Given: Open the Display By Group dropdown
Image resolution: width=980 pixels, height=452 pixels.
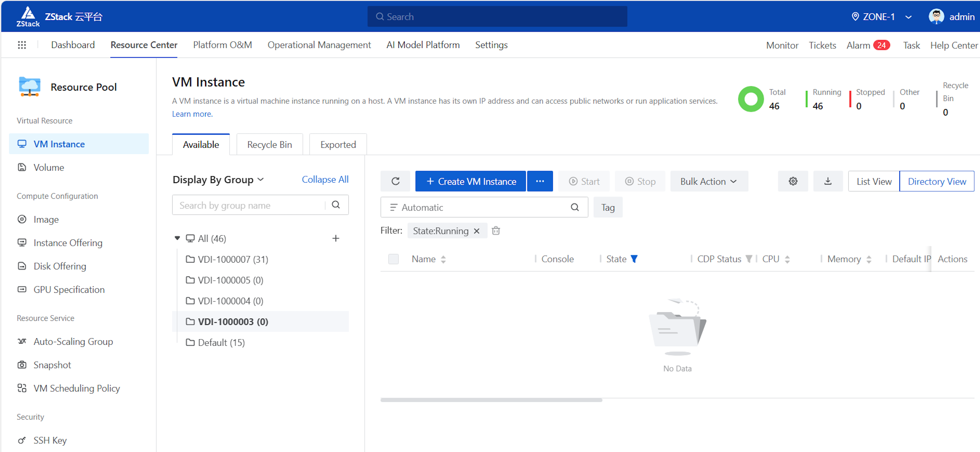Looking at the screenshot, I should (218, 179).
